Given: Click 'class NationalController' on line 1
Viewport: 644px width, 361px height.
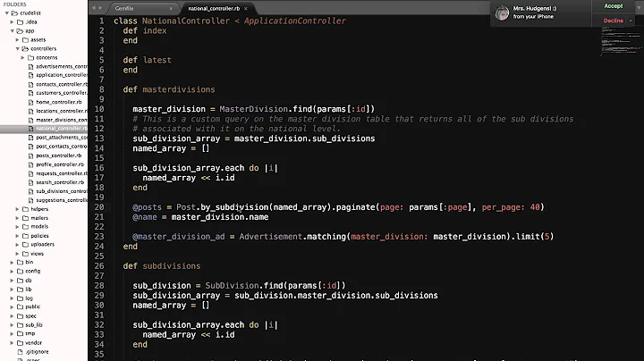Looking at the screenshot, I should (172, 21).
